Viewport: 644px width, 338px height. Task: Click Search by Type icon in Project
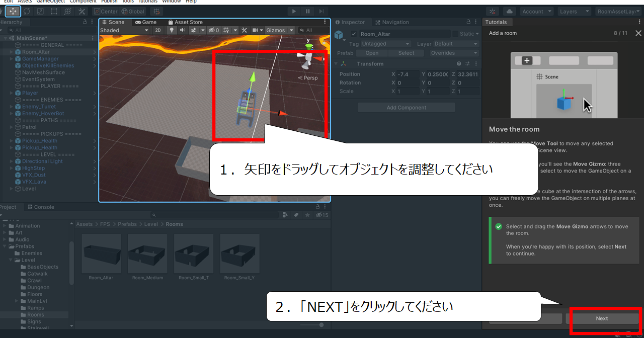(285, 215)
